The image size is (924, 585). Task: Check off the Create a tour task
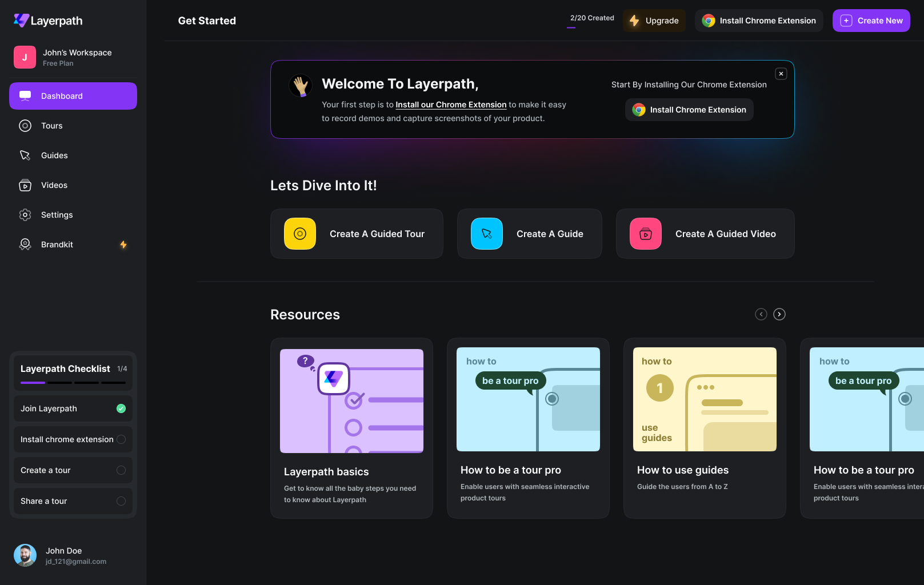(x=121, y=470)
